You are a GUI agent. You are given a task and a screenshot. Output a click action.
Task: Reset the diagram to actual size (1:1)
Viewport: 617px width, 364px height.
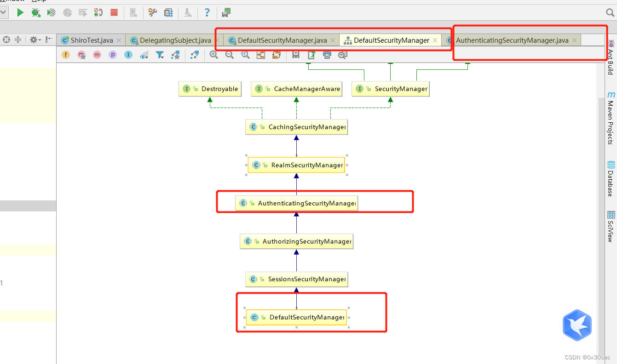tap(245, 55)
